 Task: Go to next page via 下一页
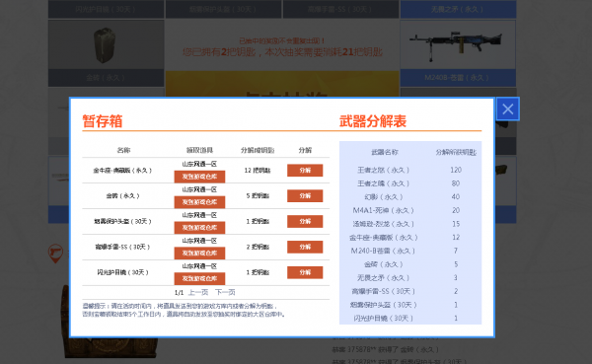click(225, 292)
